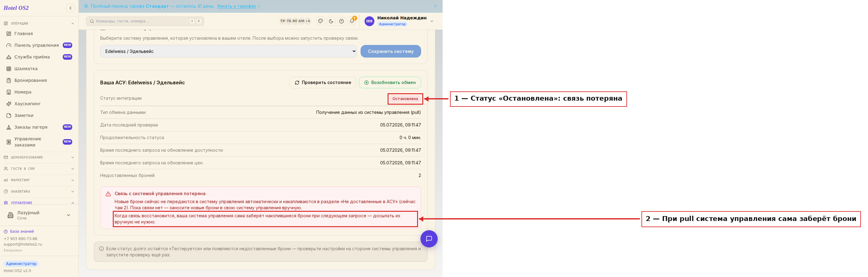Viewport: 868px width, 277px height.
Task: Collapse the УПРАВЛЕНИЕ section
Action: [x=39, y=203]
